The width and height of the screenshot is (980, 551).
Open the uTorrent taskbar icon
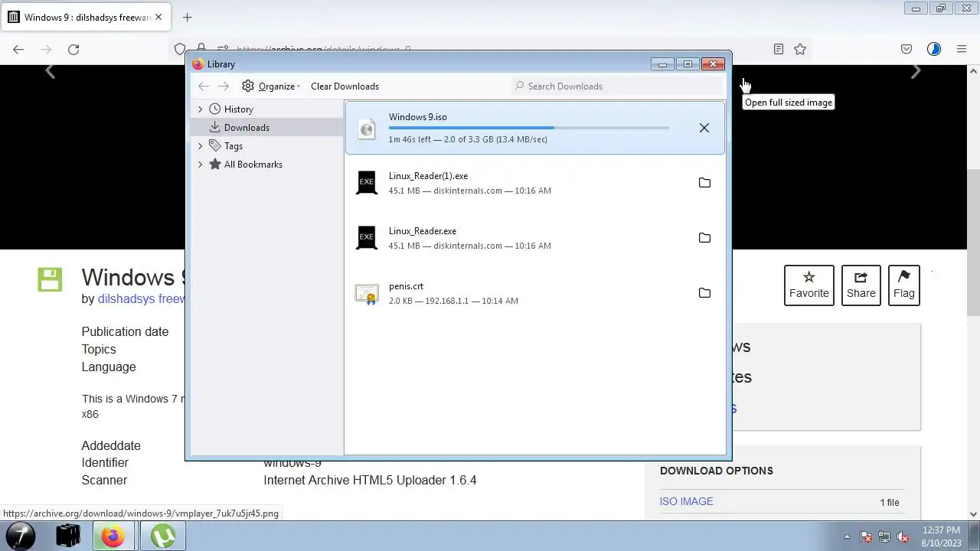click(x=162, y=536)
